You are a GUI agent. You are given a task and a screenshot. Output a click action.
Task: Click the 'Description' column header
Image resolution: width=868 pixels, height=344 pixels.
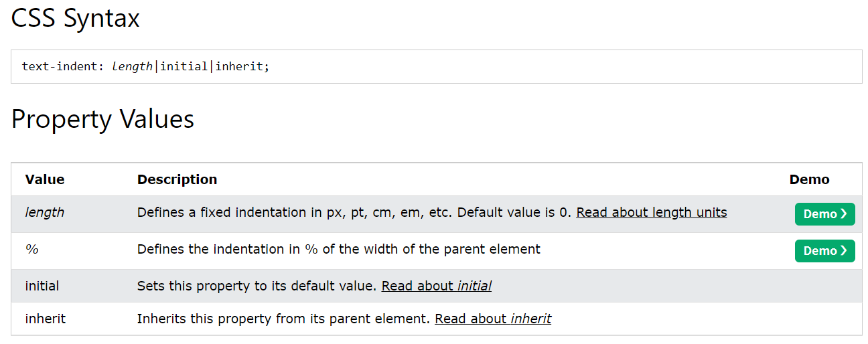pos(177,179)
